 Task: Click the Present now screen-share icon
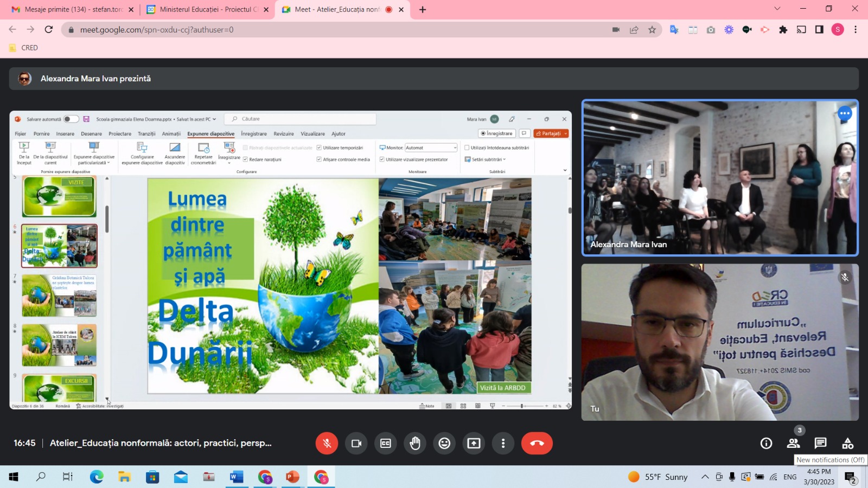tap(474, 443)
